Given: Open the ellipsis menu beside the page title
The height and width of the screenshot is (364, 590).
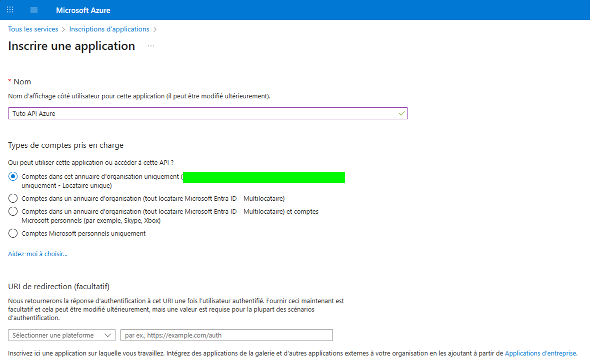Looking at the screenshot, I should click(150, 46).
